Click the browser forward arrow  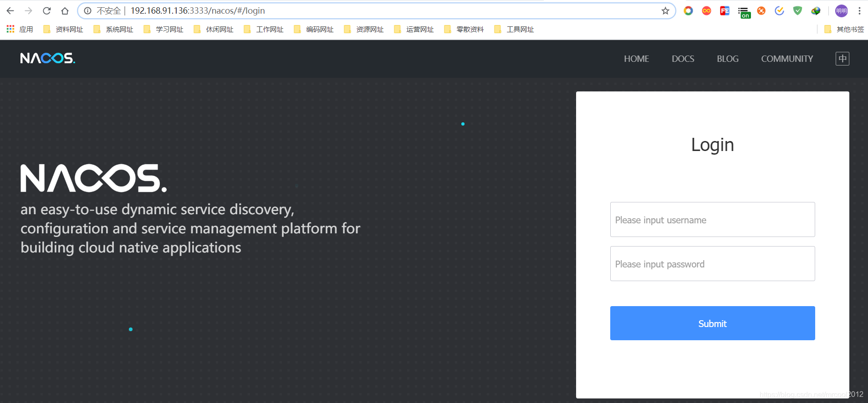[x=28, y=10]
